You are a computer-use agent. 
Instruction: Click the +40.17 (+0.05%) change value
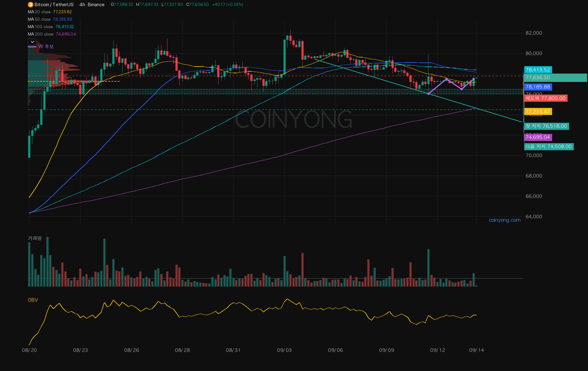click(x=227, y=5)
